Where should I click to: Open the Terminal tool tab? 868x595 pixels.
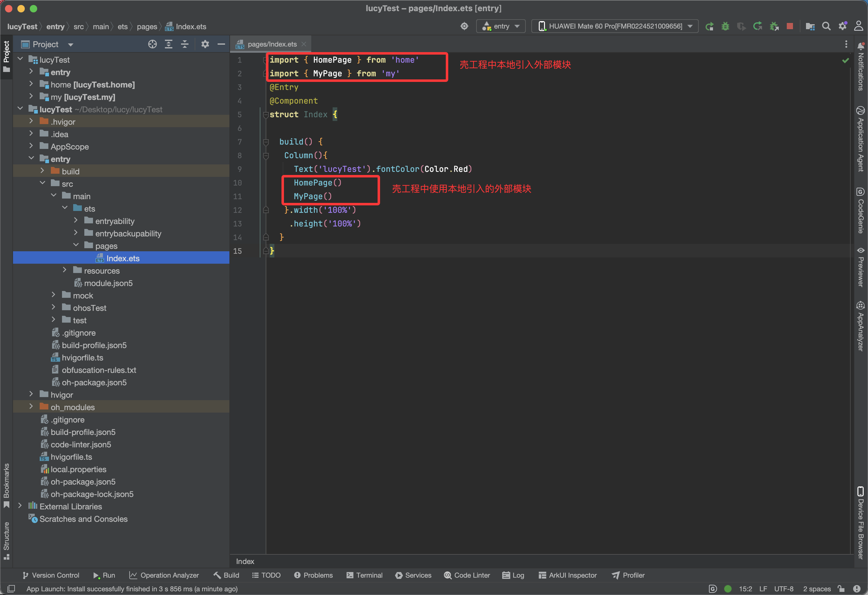tap(364, 575)
